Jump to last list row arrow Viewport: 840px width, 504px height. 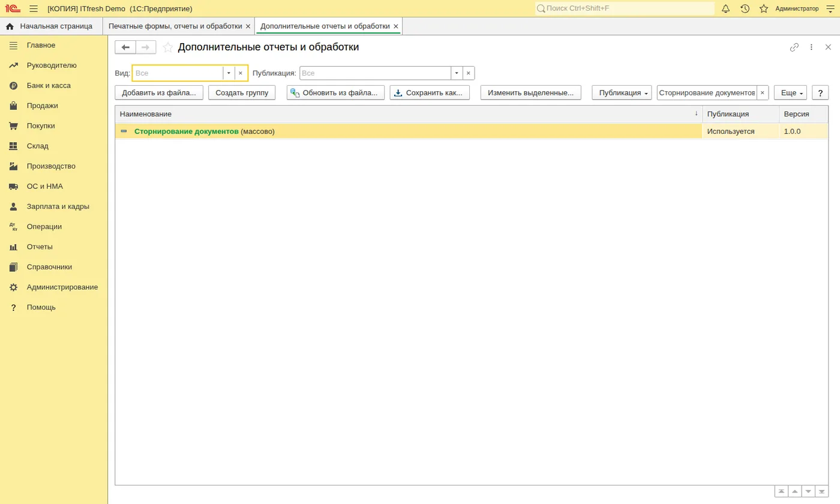(821, 491)
